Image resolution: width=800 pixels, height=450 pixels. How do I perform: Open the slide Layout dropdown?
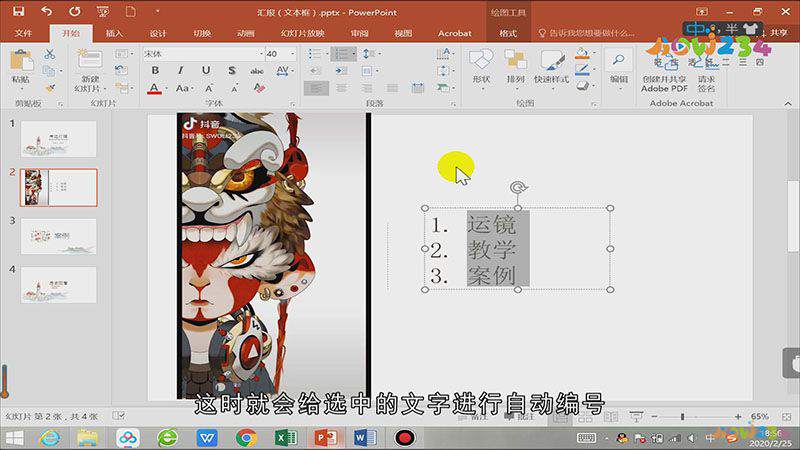click(123, 54)
